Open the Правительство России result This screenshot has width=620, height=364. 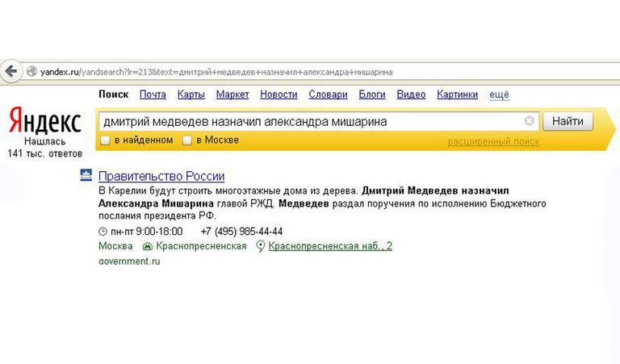click(161, 176)
